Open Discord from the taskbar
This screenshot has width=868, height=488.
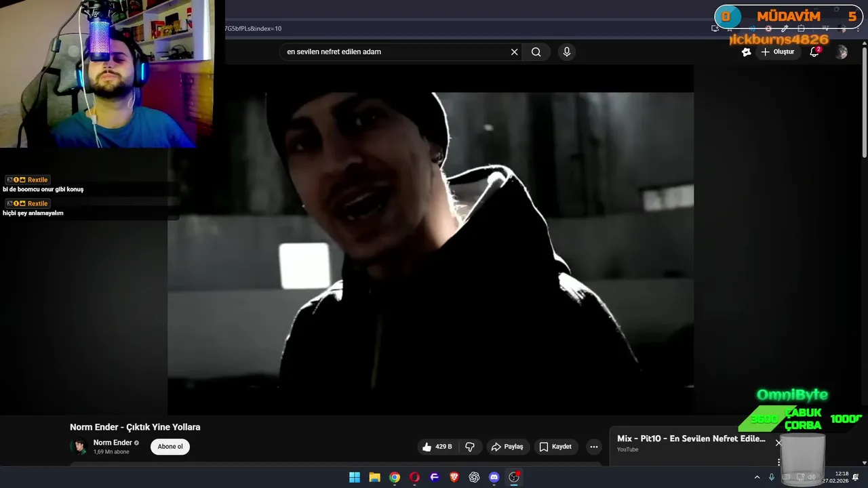tap(494, 477)
